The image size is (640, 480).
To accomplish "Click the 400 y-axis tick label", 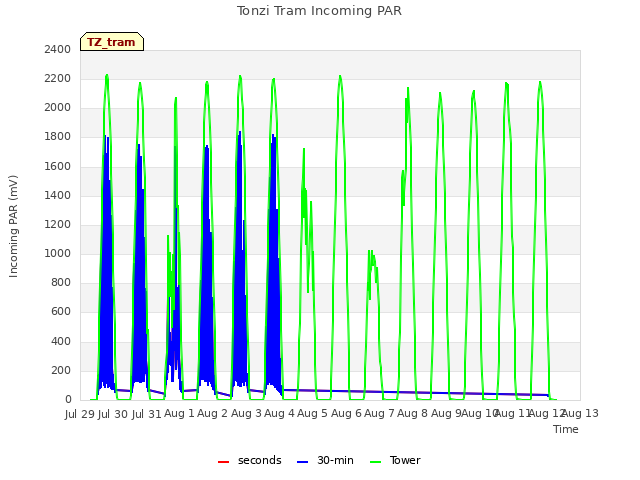I will [61, 341].
